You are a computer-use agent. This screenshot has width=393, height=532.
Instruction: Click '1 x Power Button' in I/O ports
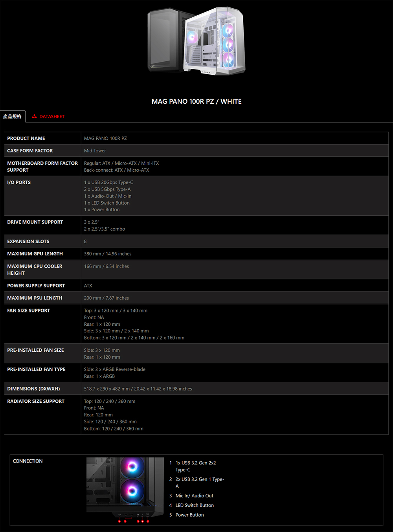(x=102, y=210)
